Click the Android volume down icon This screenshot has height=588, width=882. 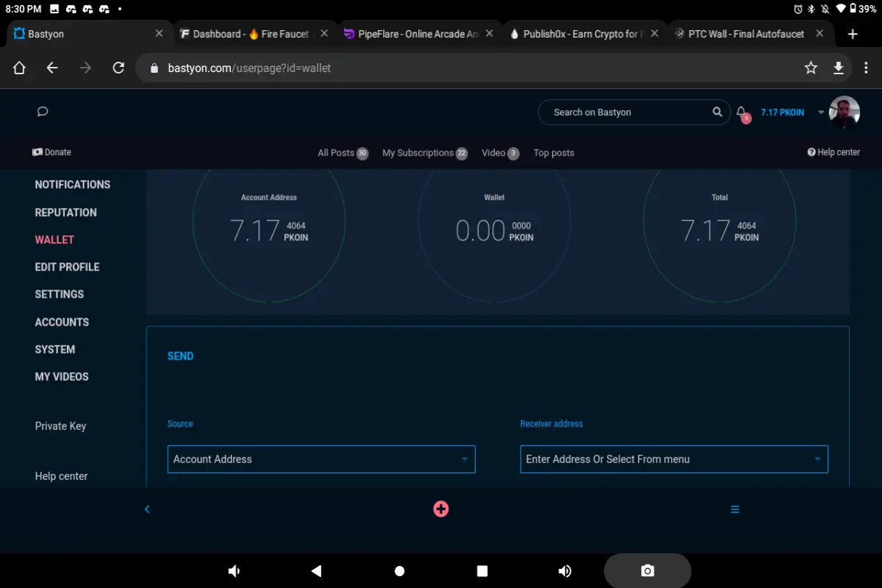[234, 571]
